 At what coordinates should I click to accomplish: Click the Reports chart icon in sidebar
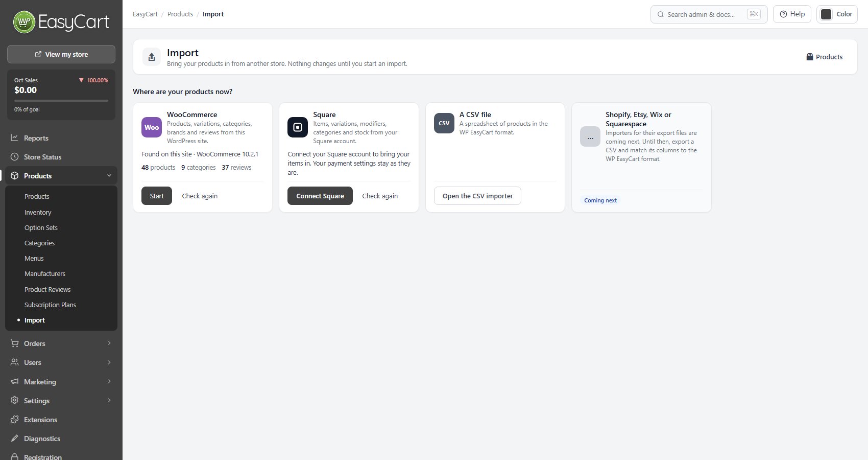click(15, 138)
